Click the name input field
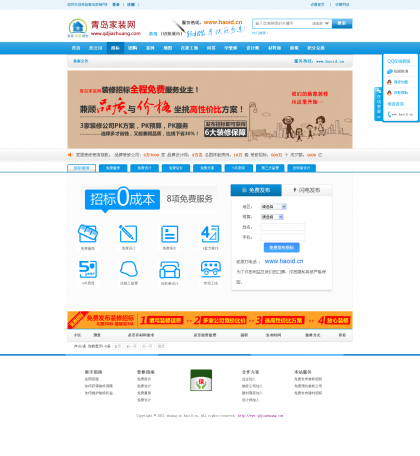The height and width of the screenshot is (456, 420). coord(283,227)
